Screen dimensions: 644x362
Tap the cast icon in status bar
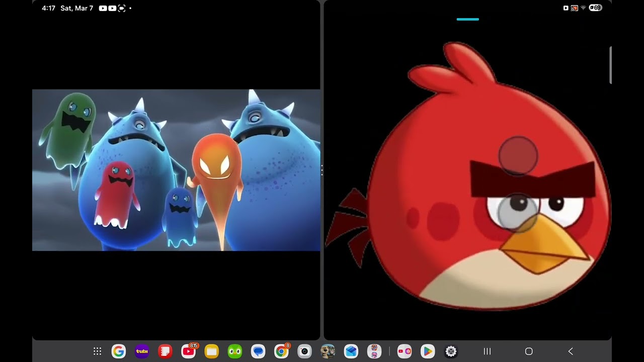coord(575,8)
